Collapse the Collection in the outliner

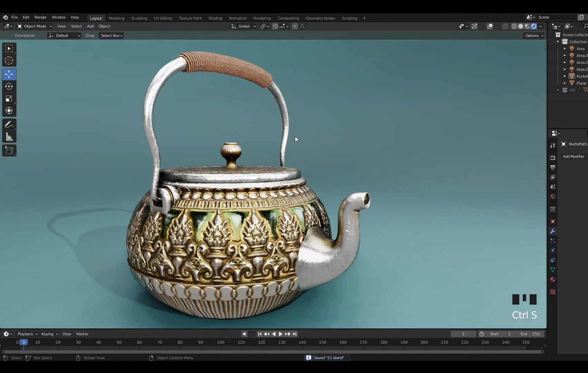(x=558, y=41)
